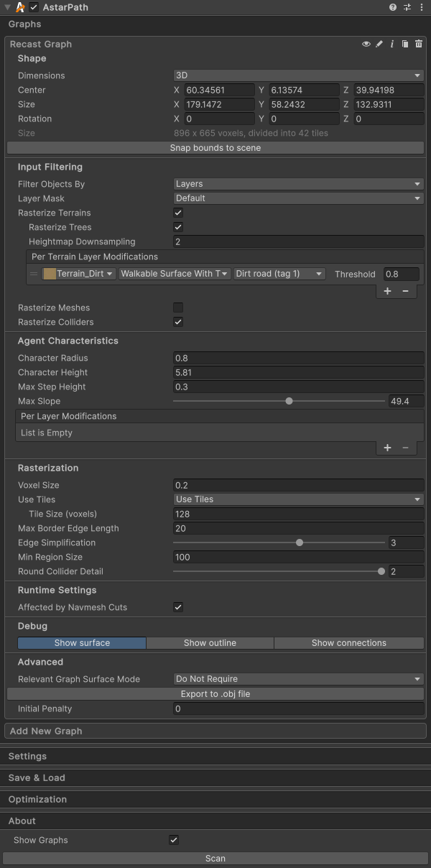Open the AstarPath component kebab menu
Screen dimensions: 431x868
(421, 7)
